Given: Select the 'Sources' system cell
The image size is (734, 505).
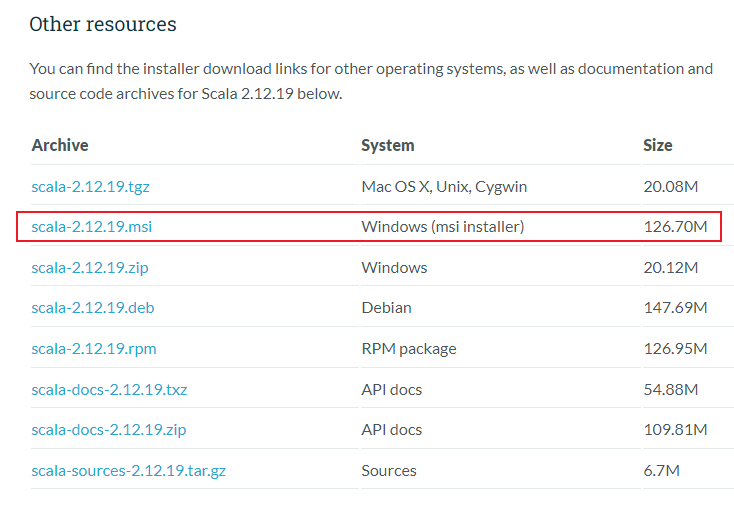Looking at the screenshot, I should 389,470.
